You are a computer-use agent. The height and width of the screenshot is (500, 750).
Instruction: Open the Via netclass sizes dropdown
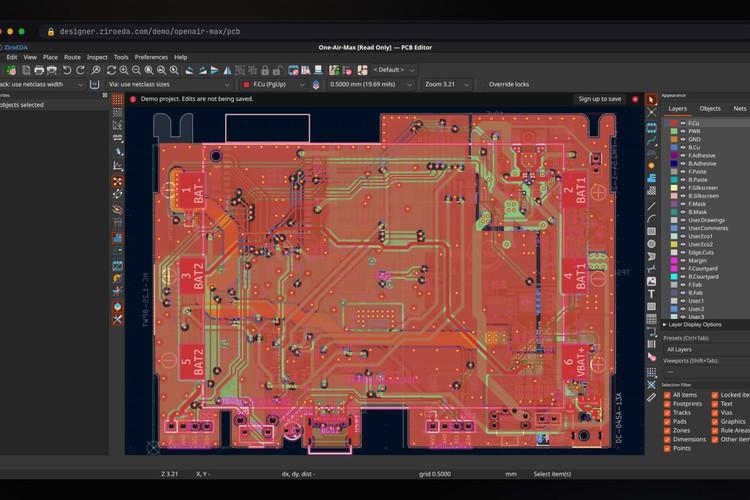pyautogui.click(x=169, y=84)
